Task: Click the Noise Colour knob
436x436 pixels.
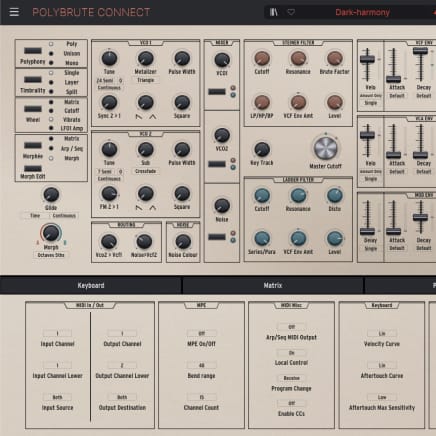Action: coord(183,242)
